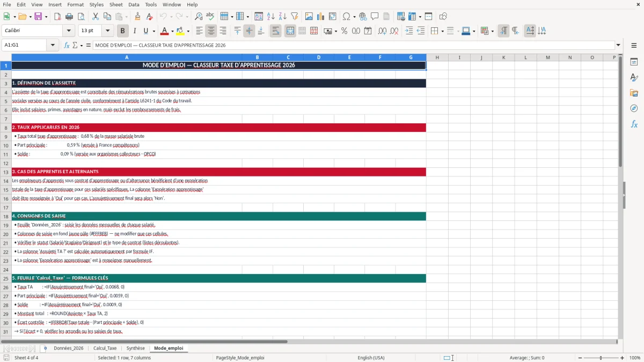Viewport: 644px width, 362px height.
Task: Toggle Bold formatting
Action: tap(123, 31)
